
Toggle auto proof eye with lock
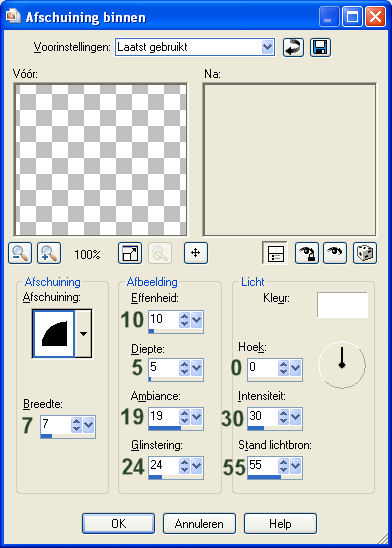[x=307, y=253]
